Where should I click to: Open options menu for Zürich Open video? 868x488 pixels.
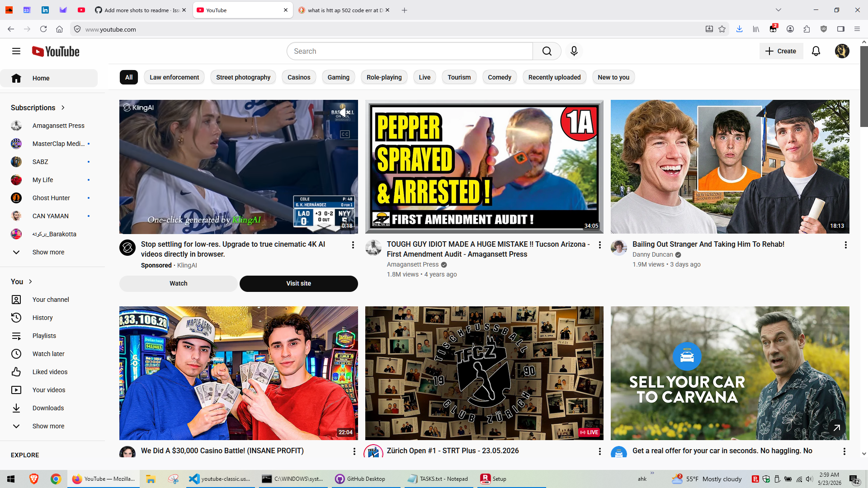[x=600, y=451]
